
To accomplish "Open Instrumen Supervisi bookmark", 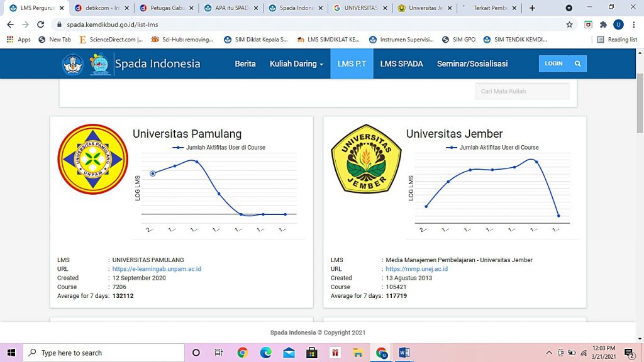I will pos(401,40).
